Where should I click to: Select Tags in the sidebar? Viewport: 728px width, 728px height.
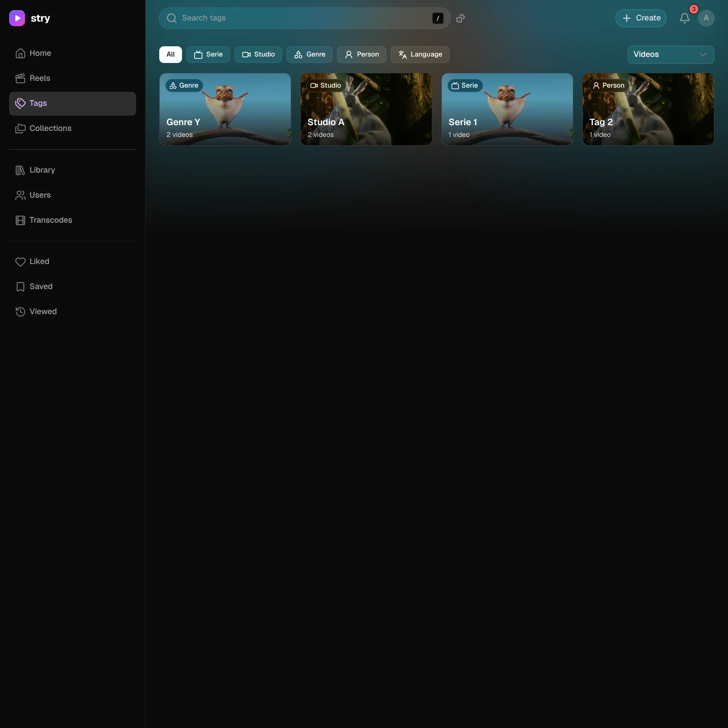72,103
